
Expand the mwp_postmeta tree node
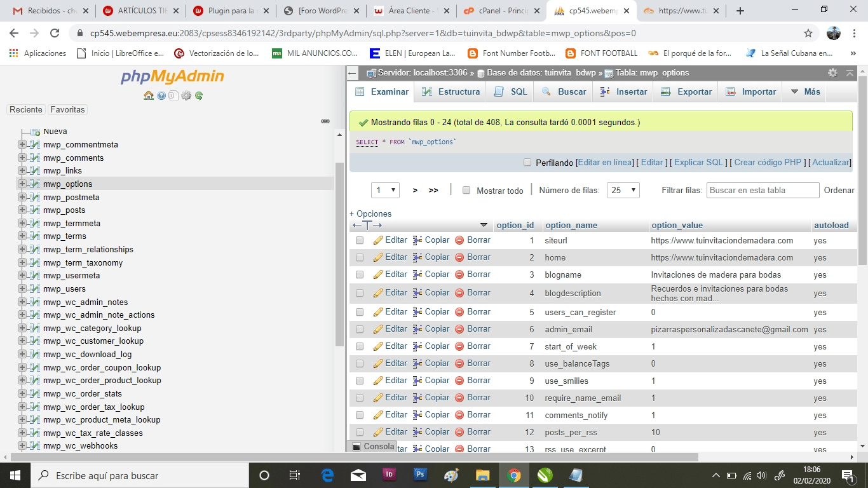tap(22, 197)
